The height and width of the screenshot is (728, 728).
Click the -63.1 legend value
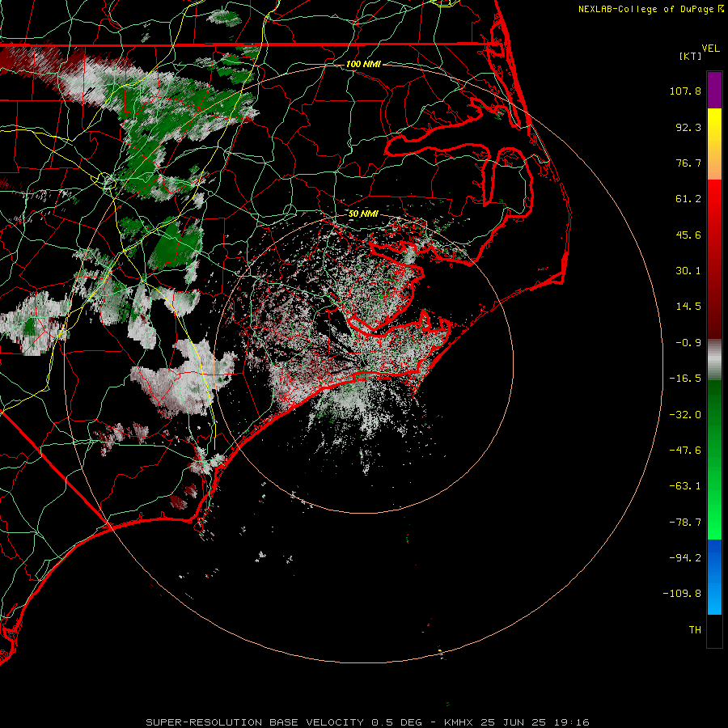pos(685,486)
